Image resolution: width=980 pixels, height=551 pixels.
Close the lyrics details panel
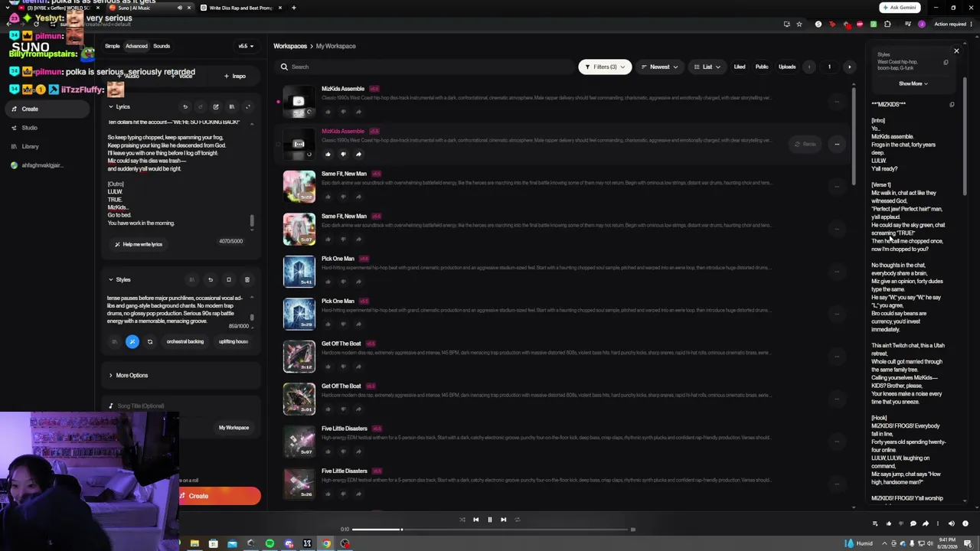(956, 51)
